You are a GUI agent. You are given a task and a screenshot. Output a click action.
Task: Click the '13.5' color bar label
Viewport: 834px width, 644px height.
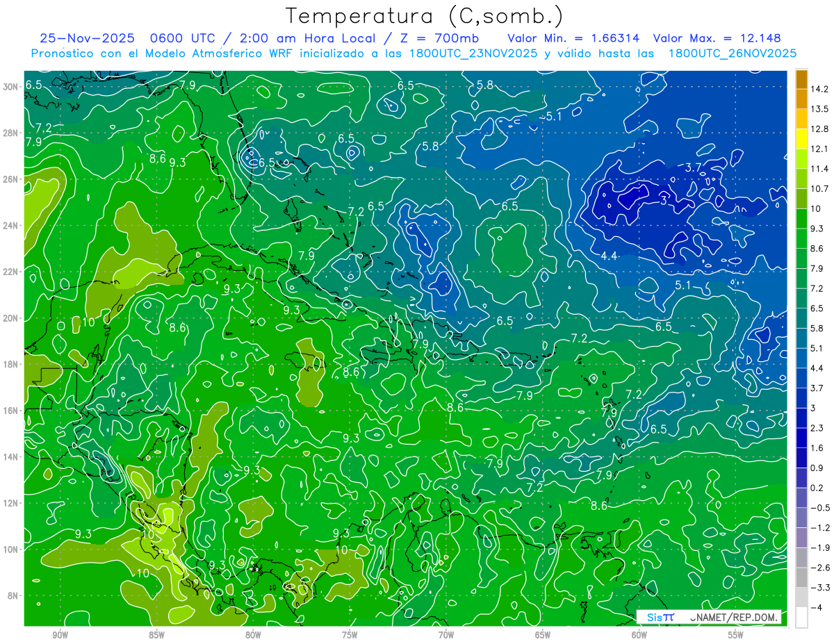point(819,109)
